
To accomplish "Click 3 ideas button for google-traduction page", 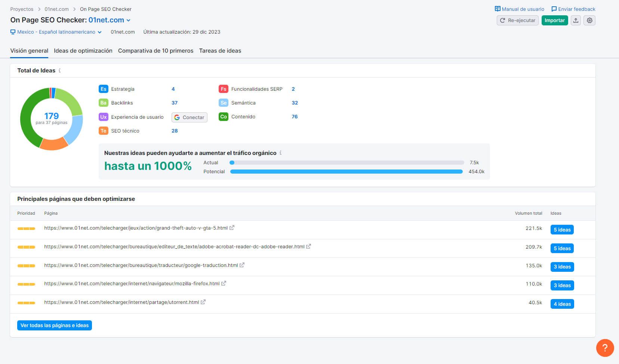I will 562,267.
